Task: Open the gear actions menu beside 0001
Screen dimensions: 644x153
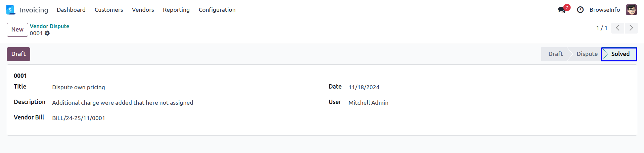Action: [x=47, y=33]
